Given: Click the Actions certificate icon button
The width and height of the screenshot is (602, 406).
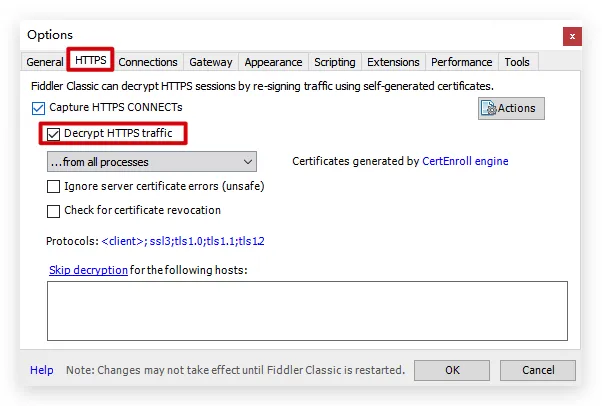Looking at the screenshot, I should pos(511,108).
